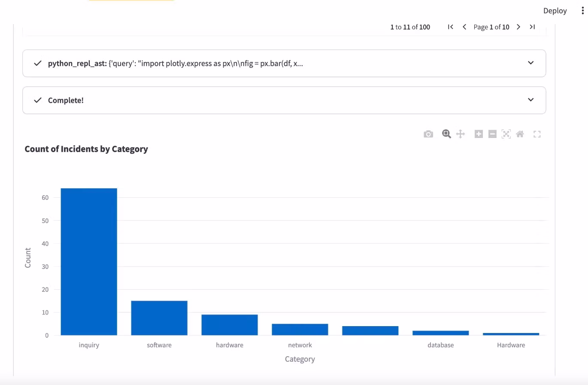Viewport: 588px width, 385px height.
Task: Download plot as PNG camera icon
Action: pos(428,134)
